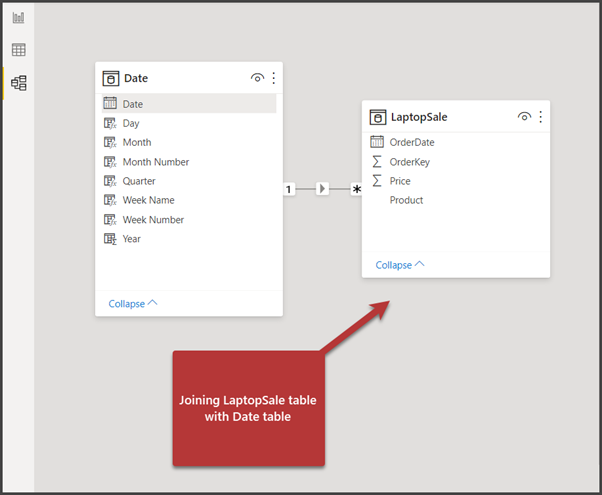602x495 pixels.
Task: Toggle visibility eye on Date table
Action: (x=257, y=78)
